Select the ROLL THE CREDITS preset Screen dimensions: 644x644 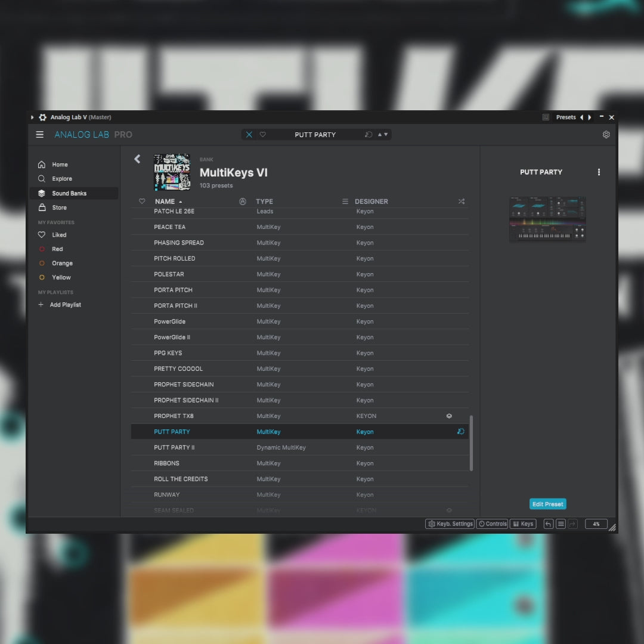tap(300, 479)
